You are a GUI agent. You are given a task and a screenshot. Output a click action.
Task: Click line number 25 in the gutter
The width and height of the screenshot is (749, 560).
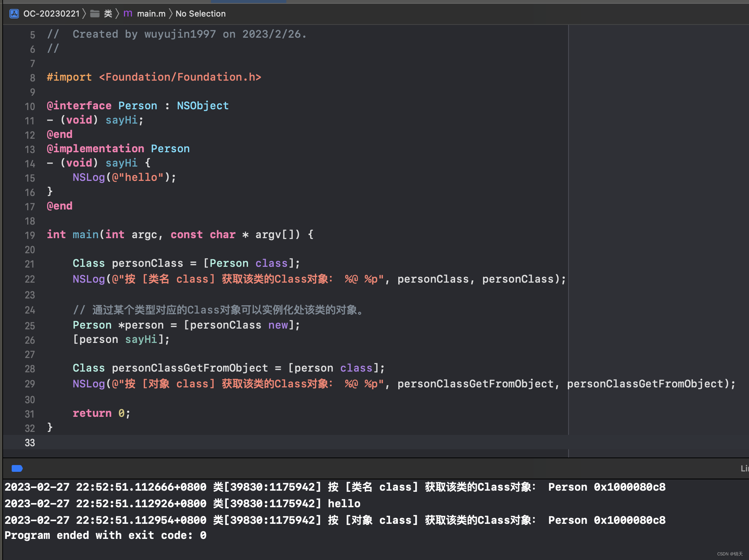point(30,326)
